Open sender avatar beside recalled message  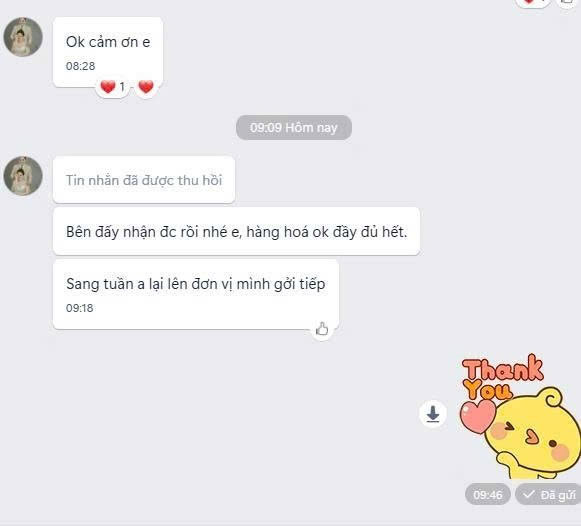point(23,176)
